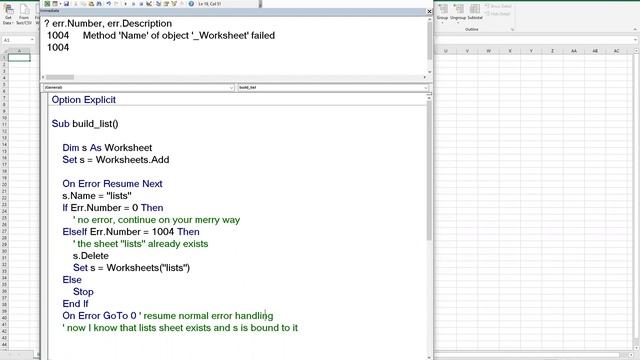Select column AA header in Excel
Image resolution: width=640 pixels, height=360 pixels.
pyautogui.click(x=574, y=51)
